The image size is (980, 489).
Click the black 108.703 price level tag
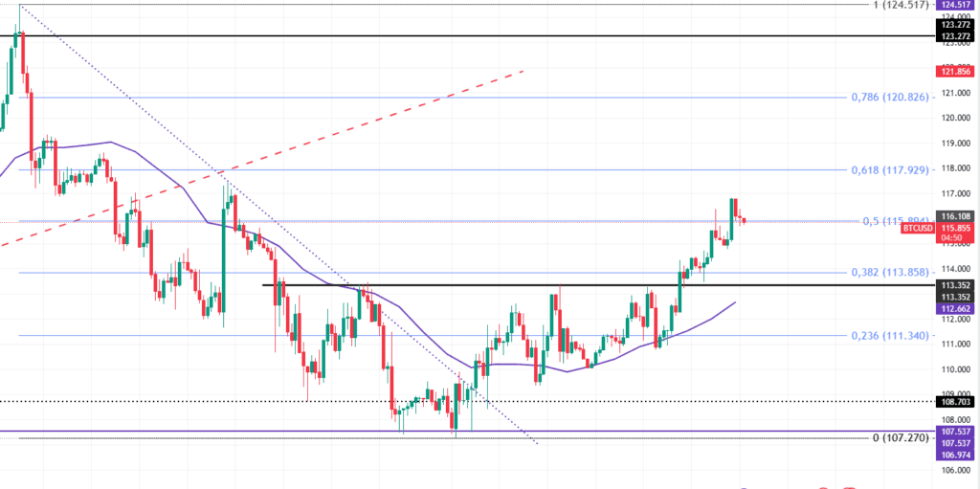[x=957, y=401]
